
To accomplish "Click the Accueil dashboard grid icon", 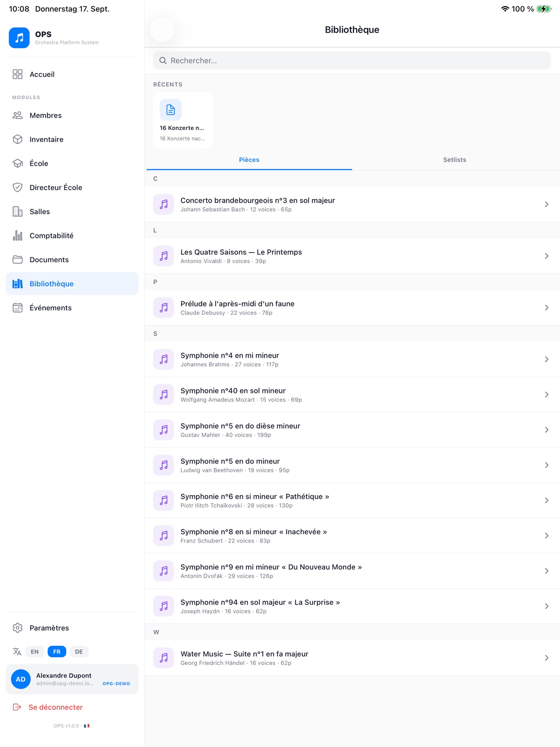I will pos(17,74).
